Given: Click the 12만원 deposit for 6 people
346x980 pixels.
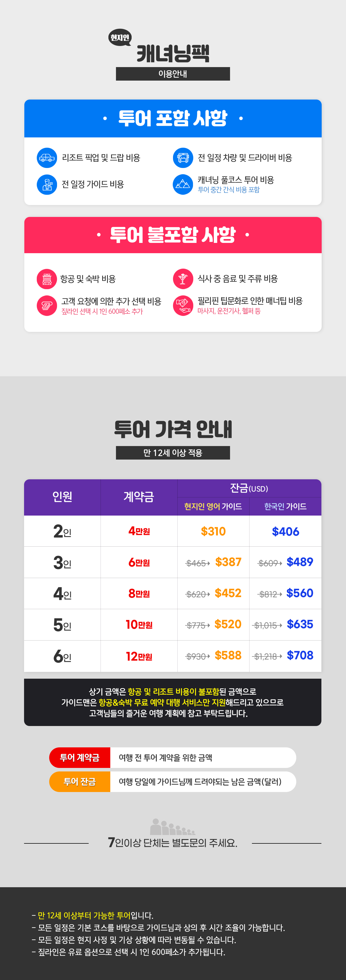Looking at the screenshot, I should [139, 656].
